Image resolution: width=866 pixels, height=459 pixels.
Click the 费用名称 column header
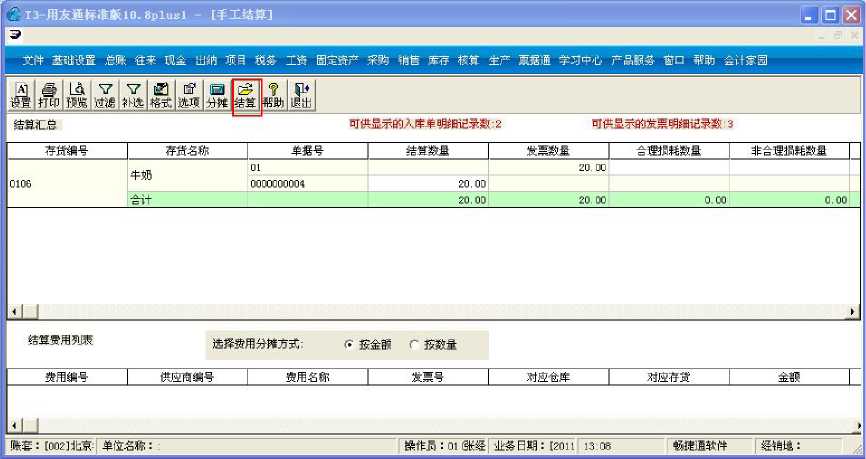[308, 377]
